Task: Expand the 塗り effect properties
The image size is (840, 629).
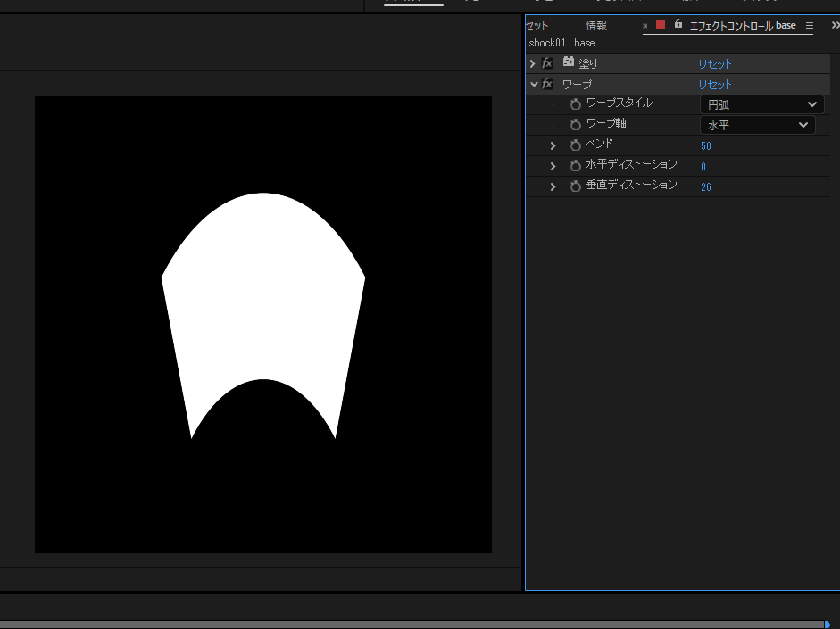Action: (x=533, y=64)
